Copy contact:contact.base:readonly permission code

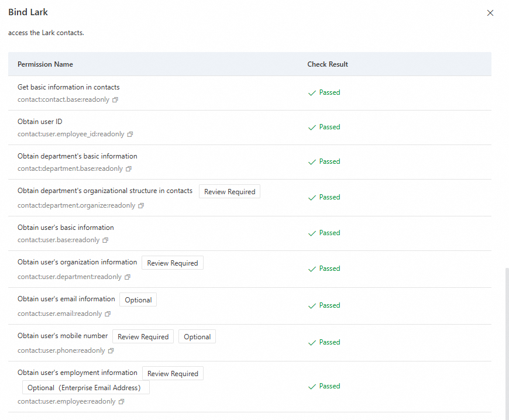point(115,99)
